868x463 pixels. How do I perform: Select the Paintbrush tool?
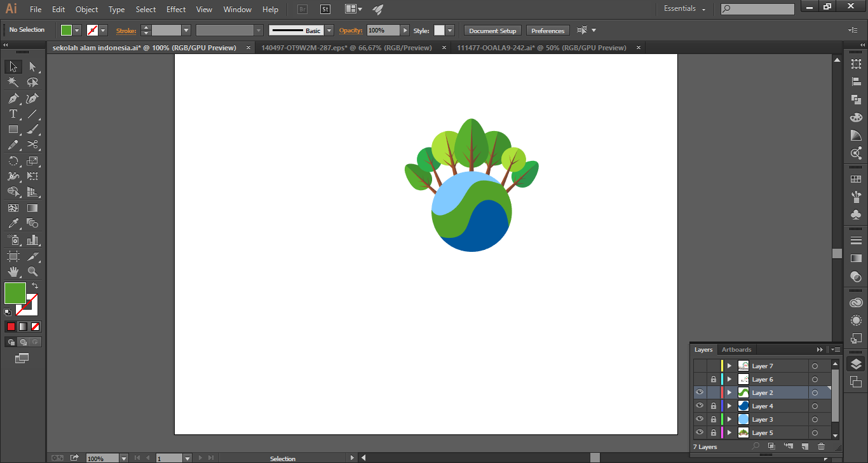point(33,129)
